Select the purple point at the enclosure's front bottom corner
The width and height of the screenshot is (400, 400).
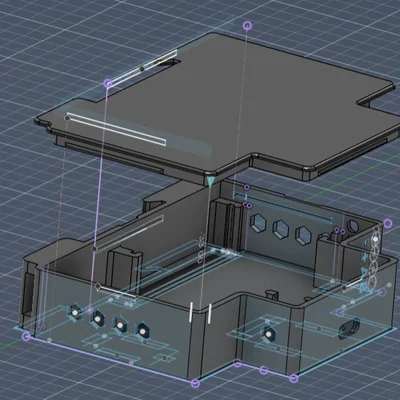(196, 383)
